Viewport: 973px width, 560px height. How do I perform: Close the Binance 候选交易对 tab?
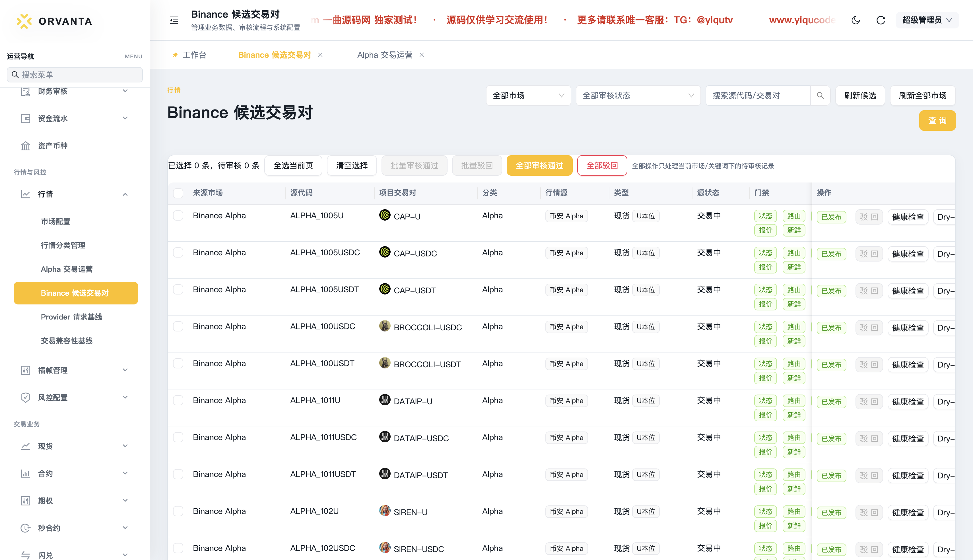click(320, 55)
